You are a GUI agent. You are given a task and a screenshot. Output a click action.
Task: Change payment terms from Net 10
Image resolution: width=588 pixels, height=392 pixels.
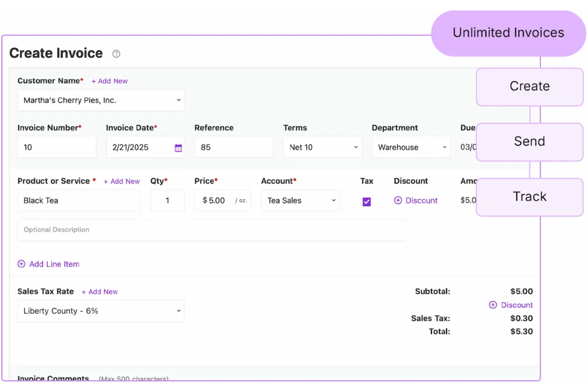pyautogui.click(x=322, y=147)
